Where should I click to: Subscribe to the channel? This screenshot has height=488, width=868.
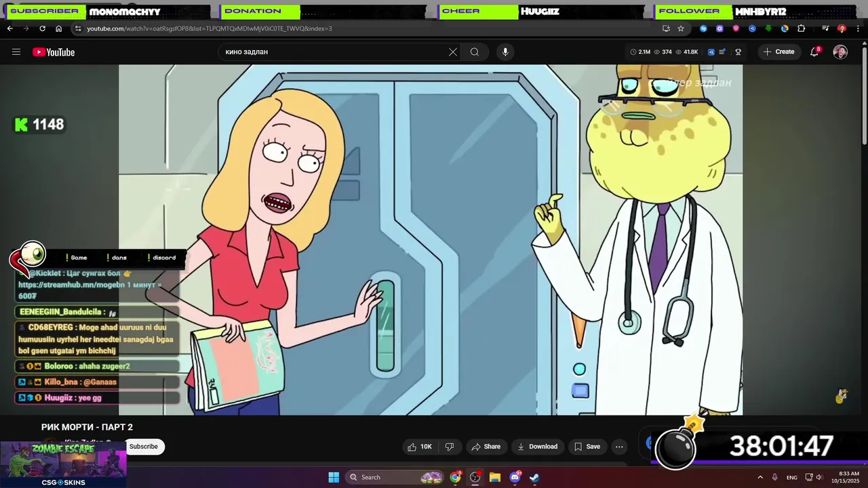(144, 446)
